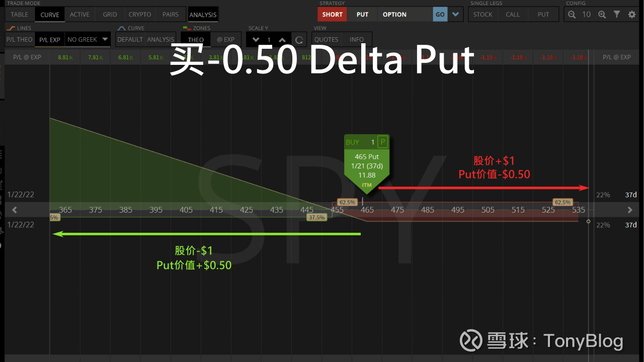This screenshot has width=644, height=362.
Task: Add a STOCK single leg
Action: click(482, 15)
